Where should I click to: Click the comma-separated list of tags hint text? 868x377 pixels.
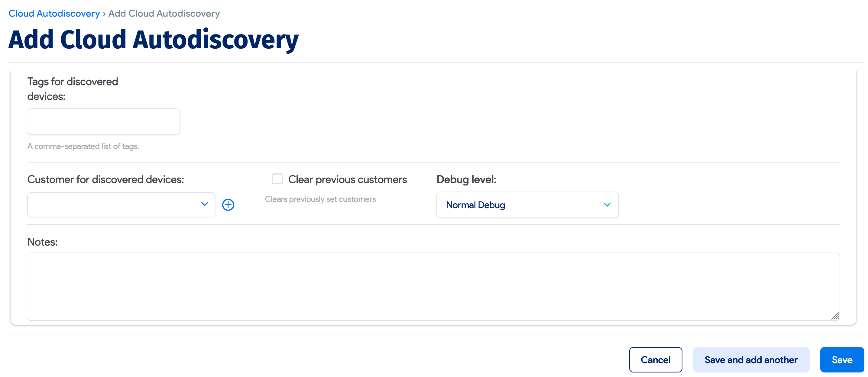pyautogui.click(x=83, y=146)
